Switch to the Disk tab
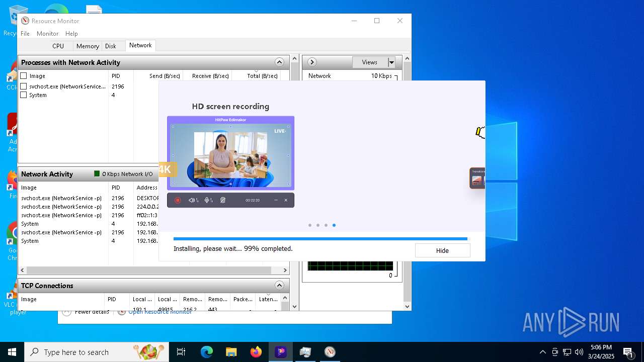644x362 pixels. (x=111, y=46)
